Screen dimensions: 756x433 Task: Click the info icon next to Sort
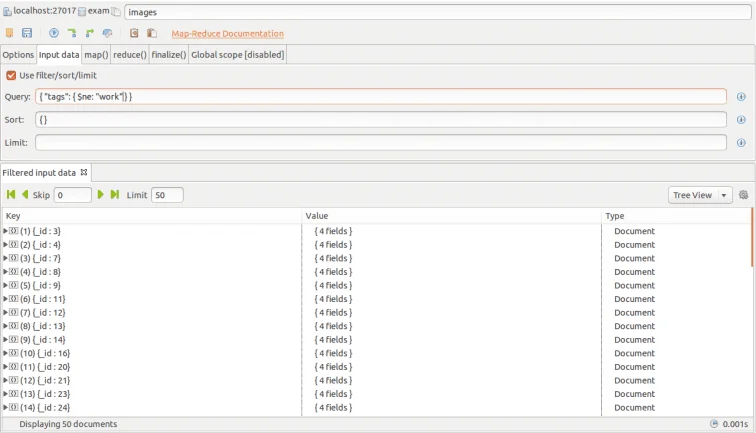point(741,120)
